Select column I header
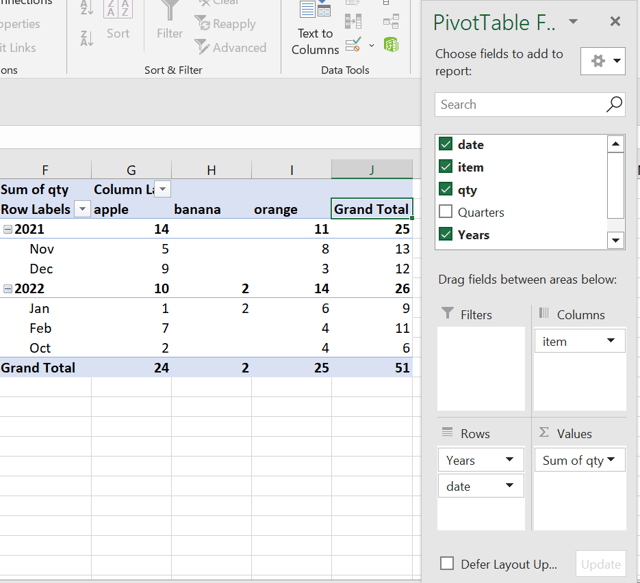 [291, 169]
